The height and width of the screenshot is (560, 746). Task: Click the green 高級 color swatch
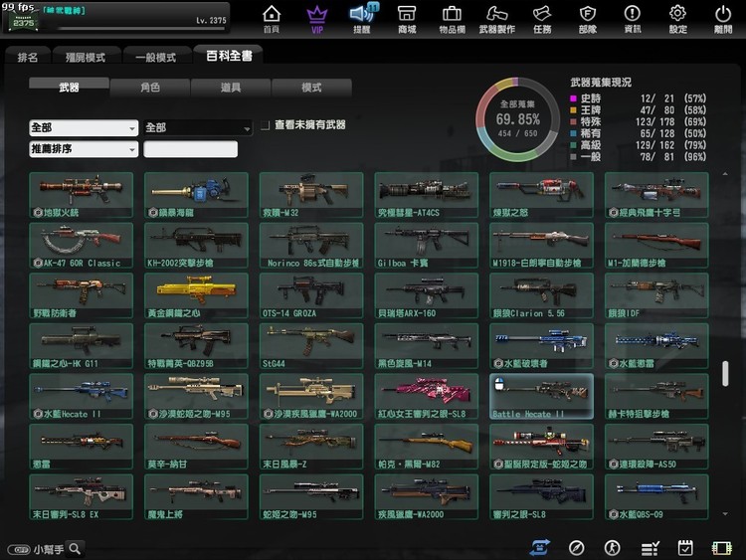pyautogui.click(x=573, y=145)
